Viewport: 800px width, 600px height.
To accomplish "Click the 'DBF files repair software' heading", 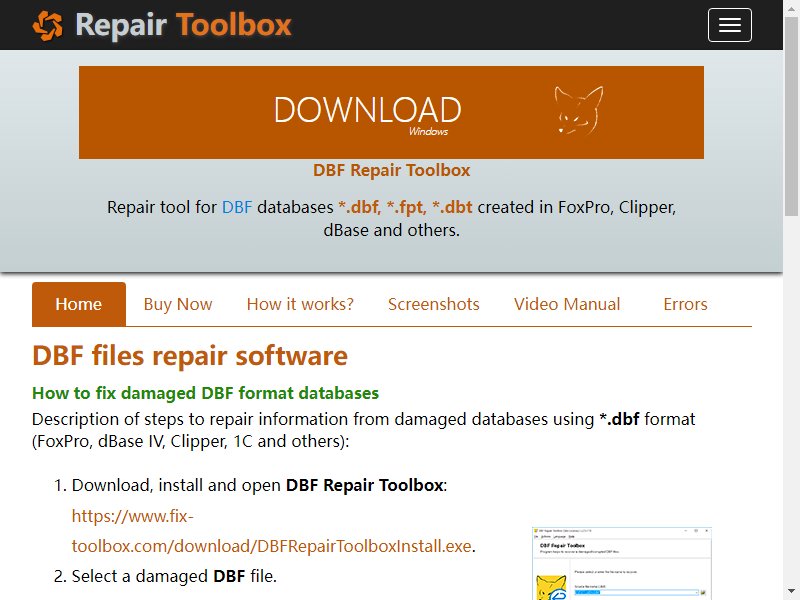I will point(190,356).
